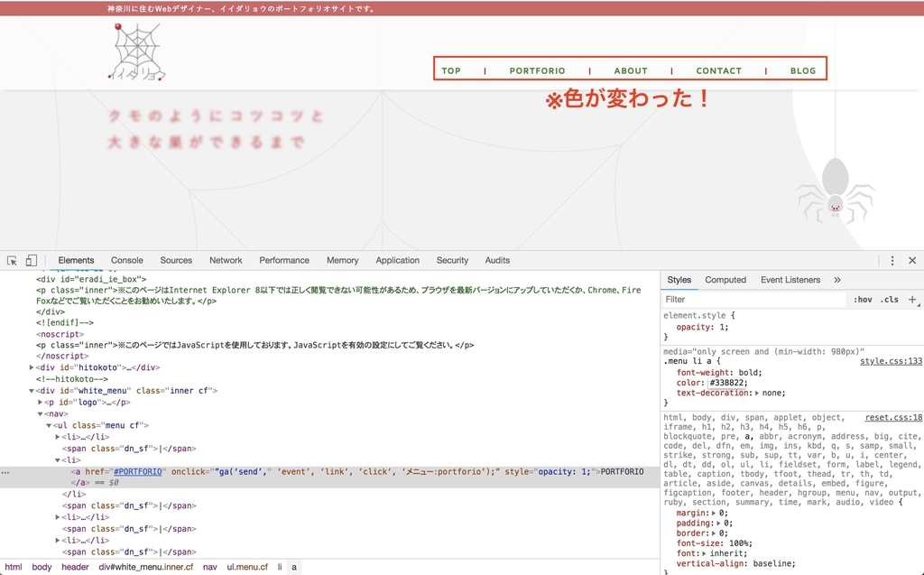Click TOP in site navigation
Viewport: 924px width, 575px height.
point(451,70)
